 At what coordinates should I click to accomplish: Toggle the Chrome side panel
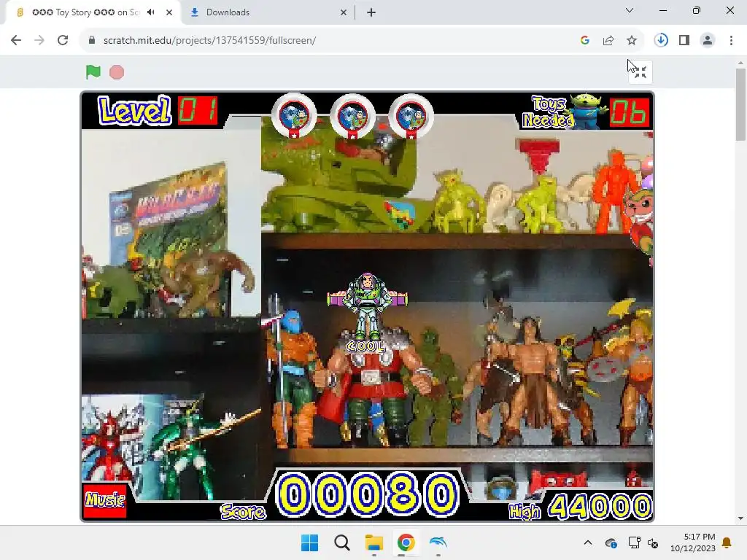[x=684, y=40]
